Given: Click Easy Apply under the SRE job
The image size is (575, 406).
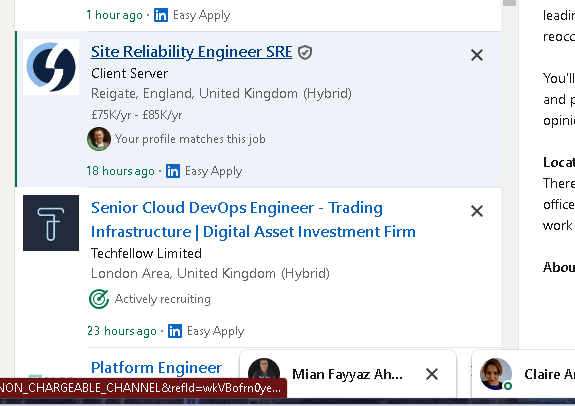Looking at the screenshot, I should 213,171.
